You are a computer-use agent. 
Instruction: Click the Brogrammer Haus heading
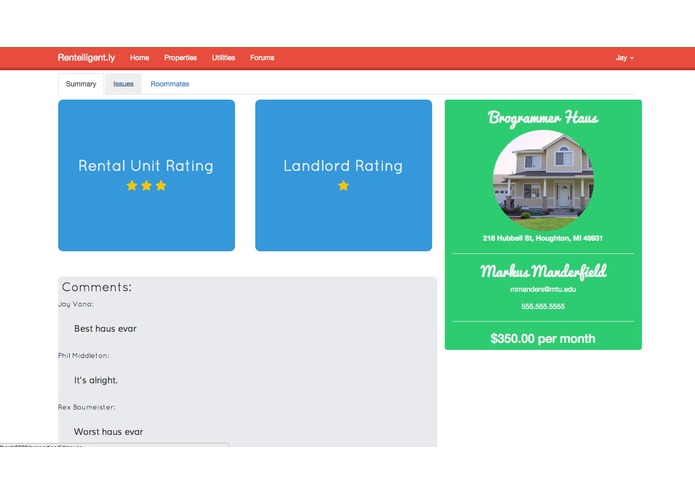click(543, 118)
